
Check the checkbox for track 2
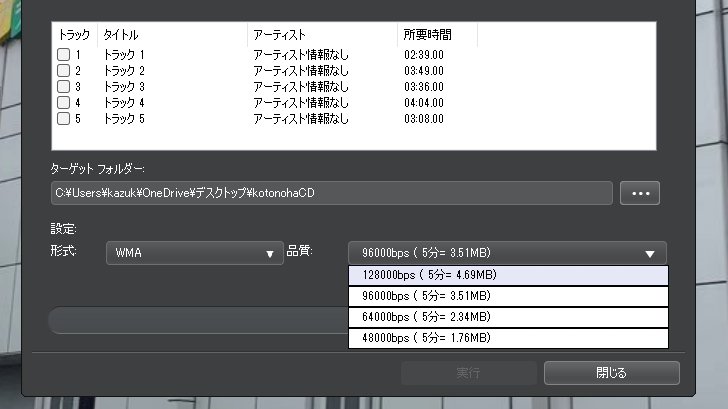[64, 71]
